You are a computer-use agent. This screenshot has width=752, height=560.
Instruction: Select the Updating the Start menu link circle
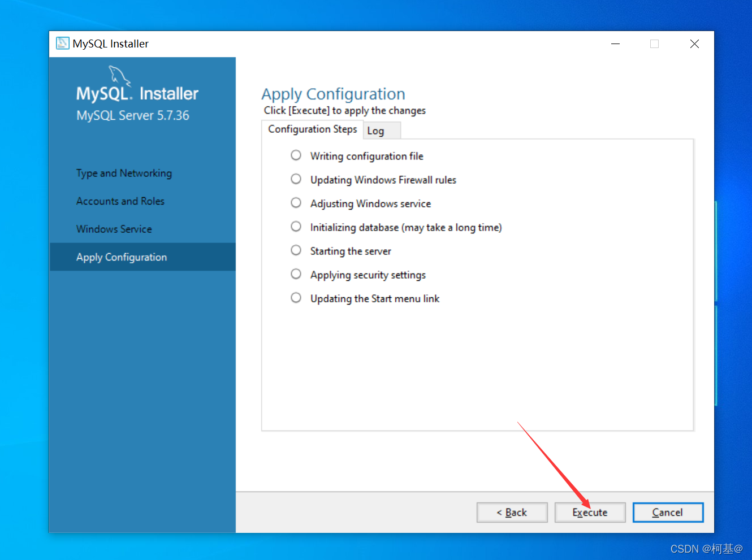pyautogui.click(x=296, y=298)
